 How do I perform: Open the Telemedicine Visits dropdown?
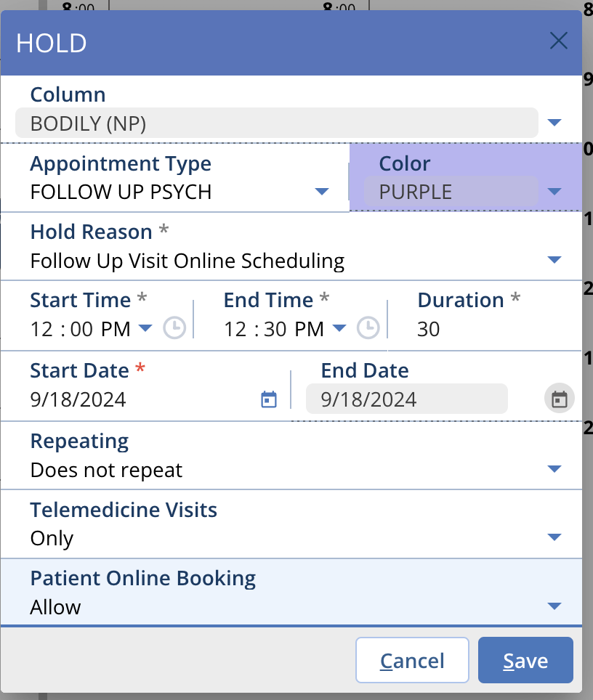click(x=554, y=537)
